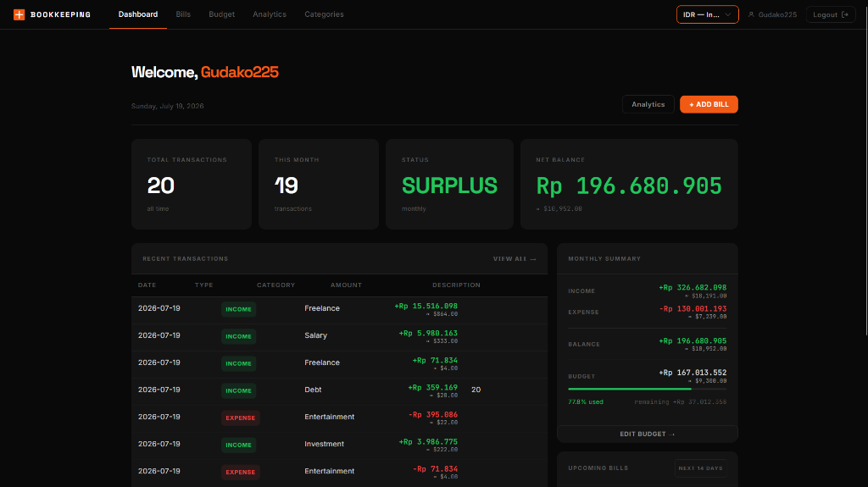This screenshot has width=868, height=487.
Task: Click the +Rp 15.516.098 Freelance amount
Action: [x=426, y=306]
